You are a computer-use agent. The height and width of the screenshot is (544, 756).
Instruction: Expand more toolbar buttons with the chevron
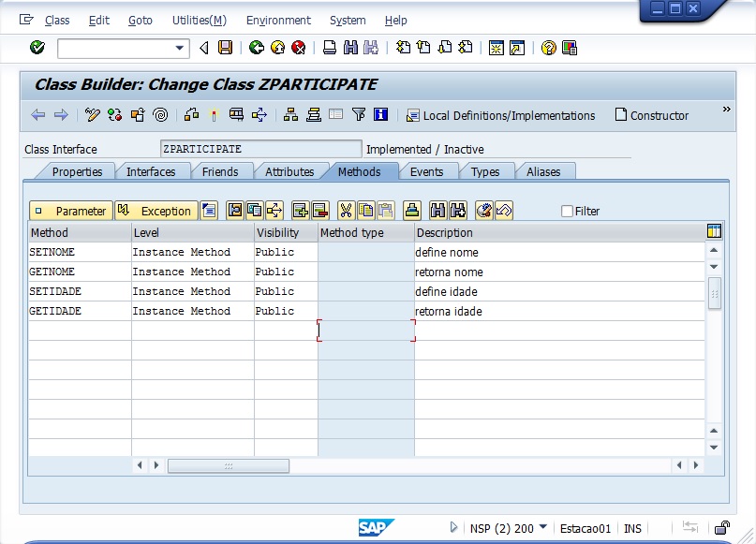coord(726,110)
